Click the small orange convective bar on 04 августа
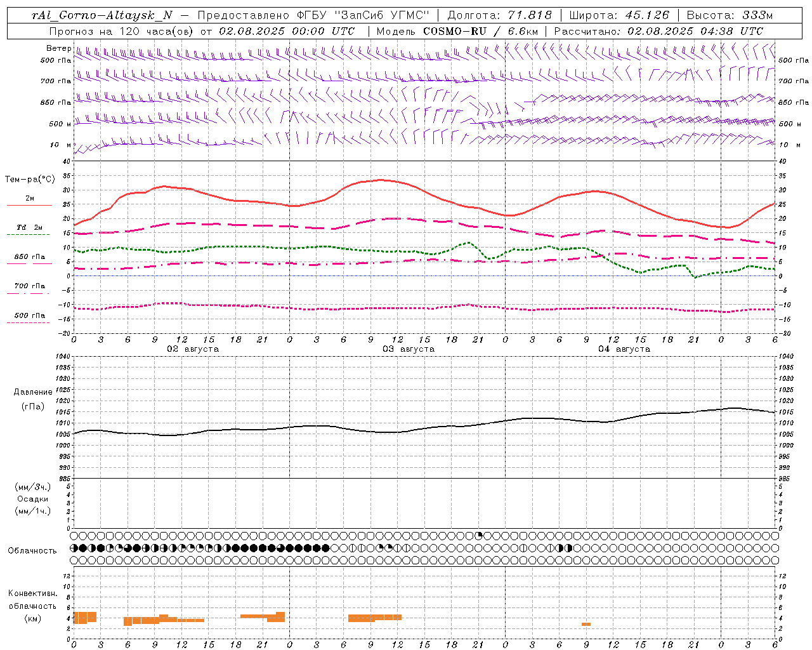This screenshot has width=812, height=650. [x=586, y=624]
